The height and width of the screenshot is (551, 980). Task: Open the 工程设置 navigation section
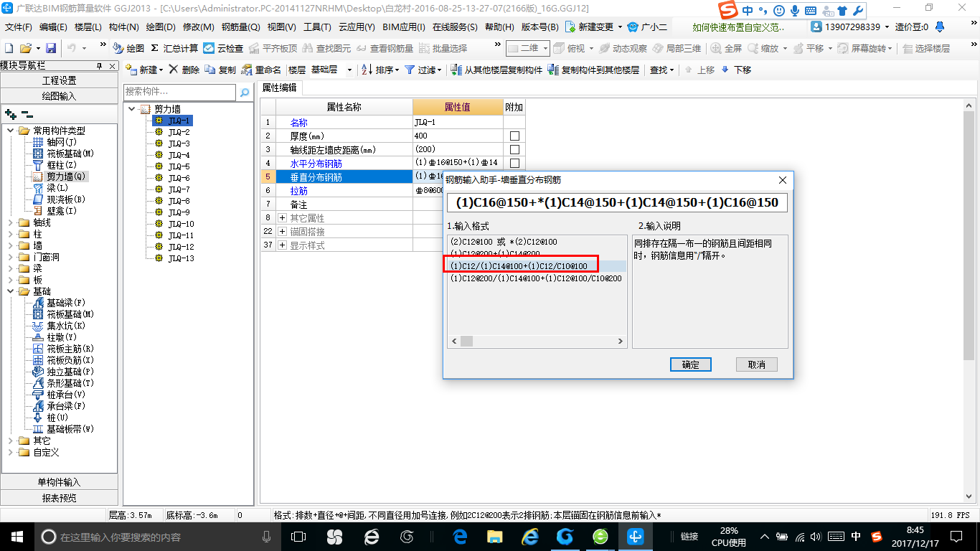coord(60,80)
